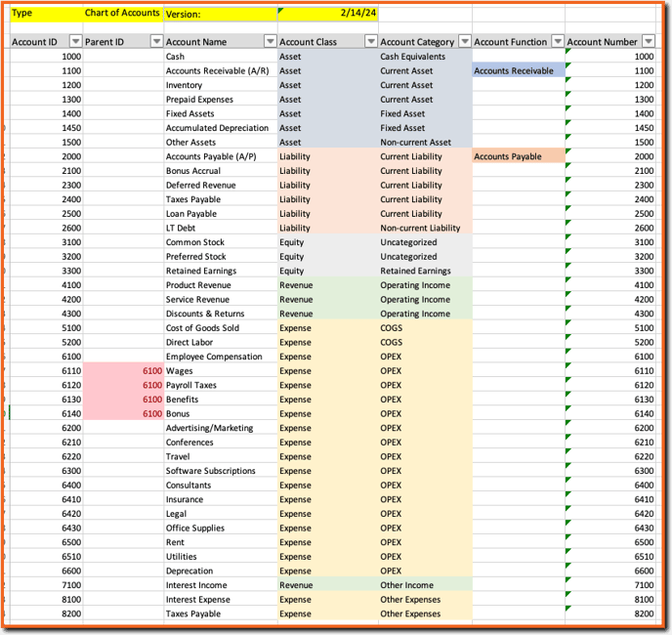Open the Account Name filter dropdown
Viewport: 672px width, 635px height.
click(x=270, y=42)
